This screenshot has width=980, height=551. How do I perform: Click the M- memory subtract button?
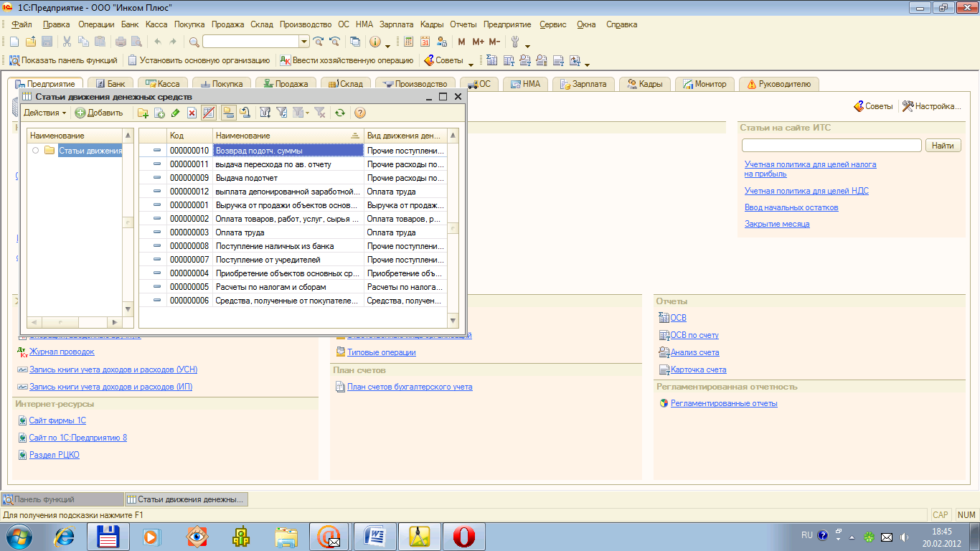494,42
